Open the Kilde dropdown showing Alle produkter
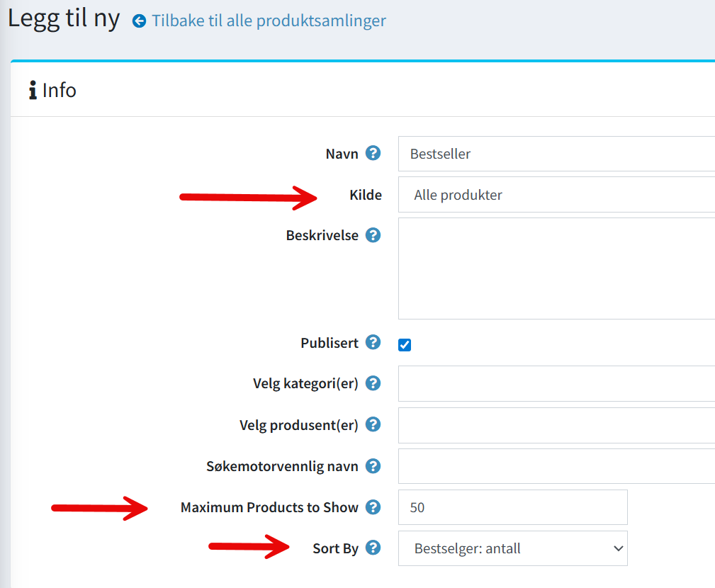Viewport: 715px width, 588px height. pyautogui.click(x=556, y=195)
